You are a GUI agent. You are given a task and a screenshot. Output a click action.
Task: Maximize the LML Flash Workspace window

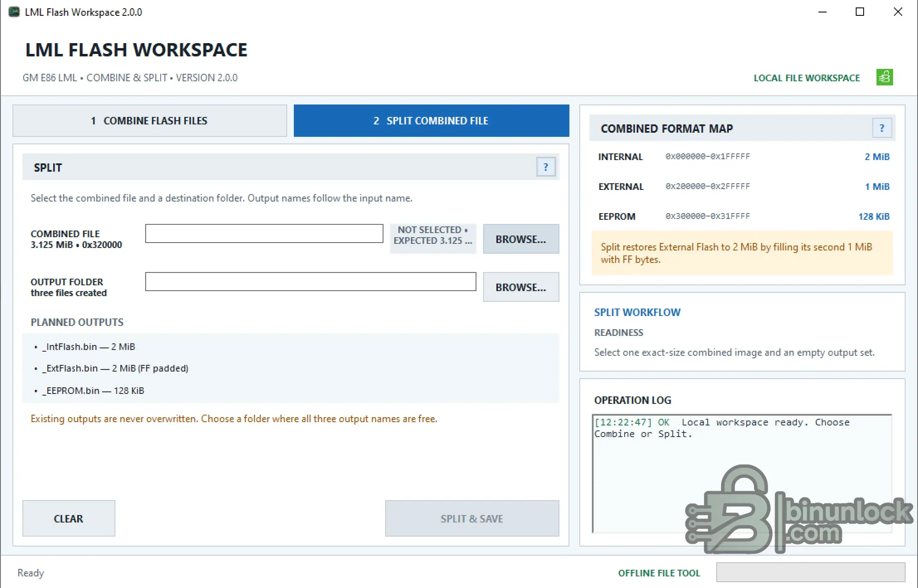point(860,12)
